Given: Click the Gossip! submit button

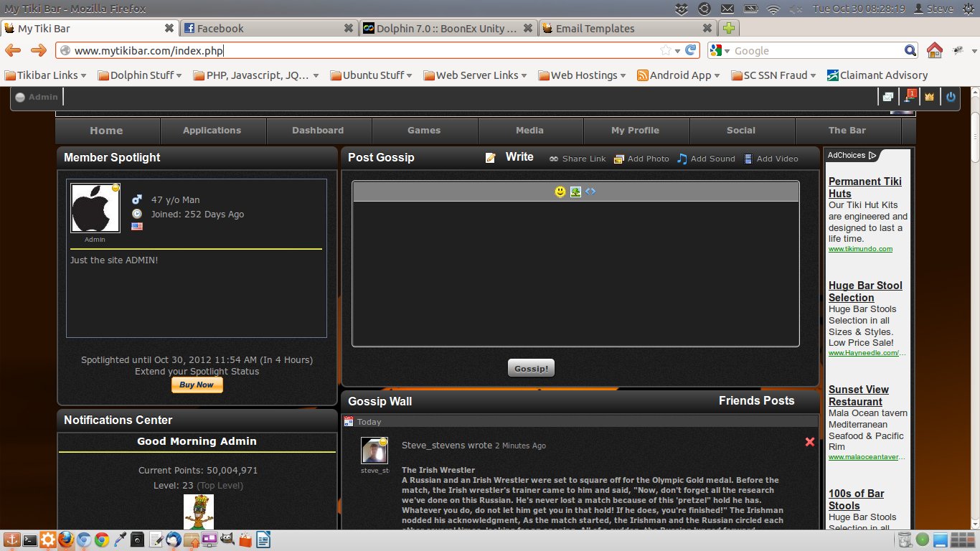Looking at the screenshot, I should (531, 368).
